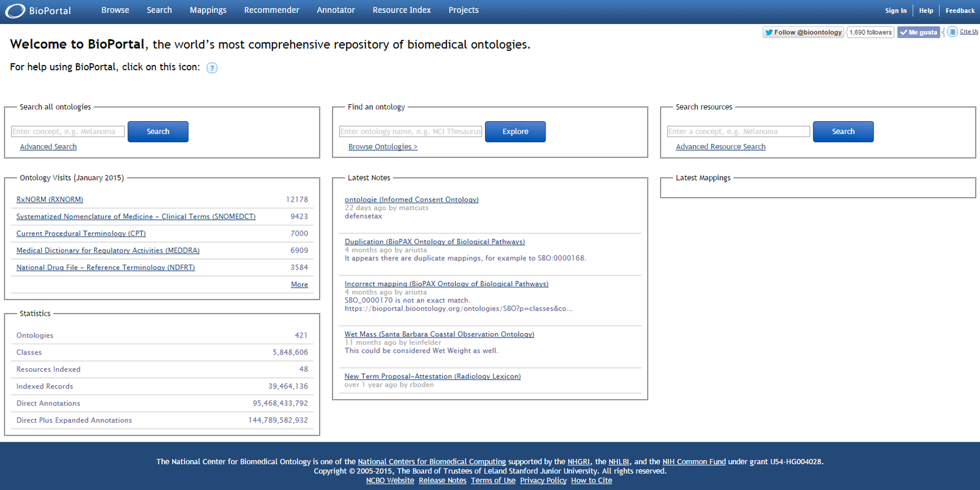The width and height of the screenshot is (980, 490).
Task: Open Browse Ontologies link
Action: coord(383,147)
